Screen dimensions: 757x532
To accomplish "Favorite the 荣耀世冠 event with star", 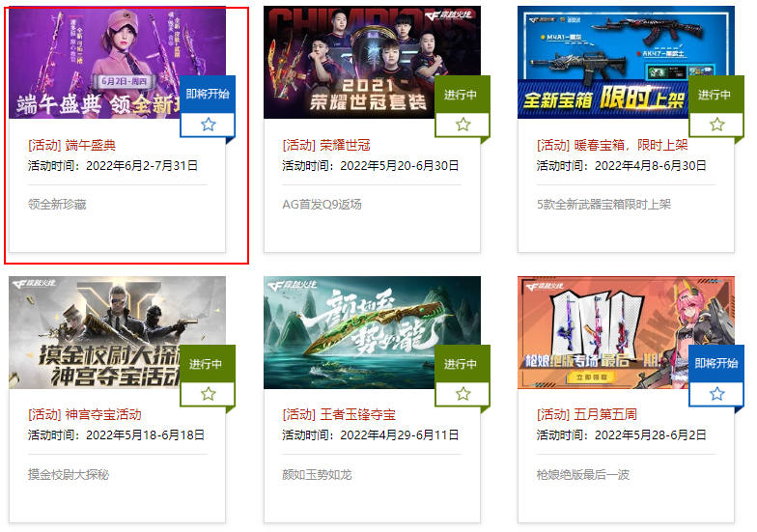I will point(463,125).
